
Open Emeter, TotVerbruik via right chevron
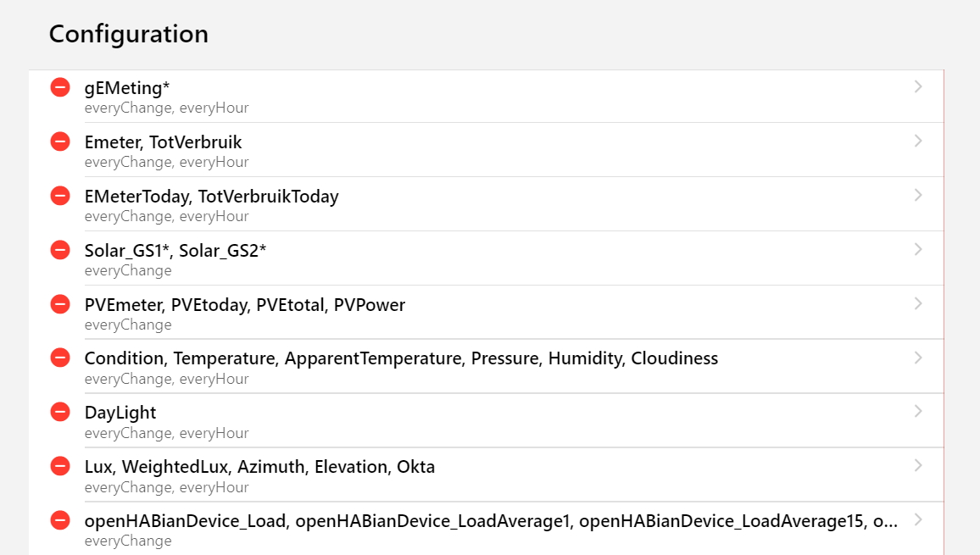pyautogui.click(x=918, y=142)
